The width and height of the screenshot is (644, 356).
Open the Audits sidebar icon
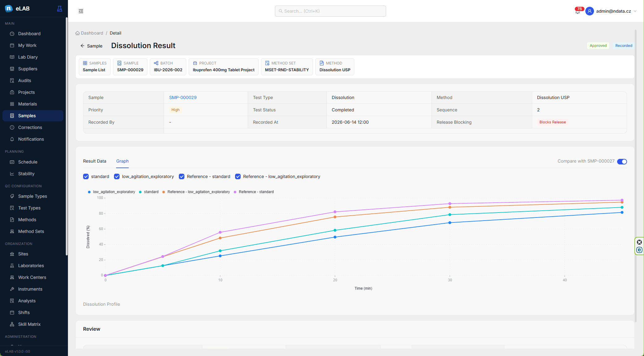click(x=12, y=81)
